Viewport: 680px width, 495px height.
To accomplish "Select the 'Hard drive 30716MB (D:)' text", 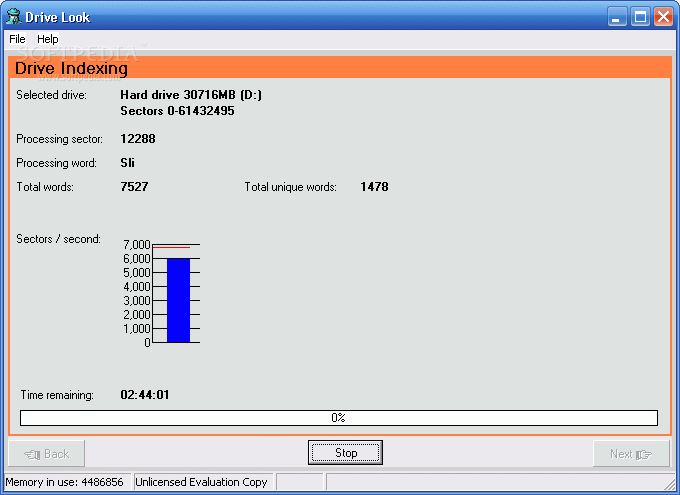I will pyautogui.click(x=191, y=95).
